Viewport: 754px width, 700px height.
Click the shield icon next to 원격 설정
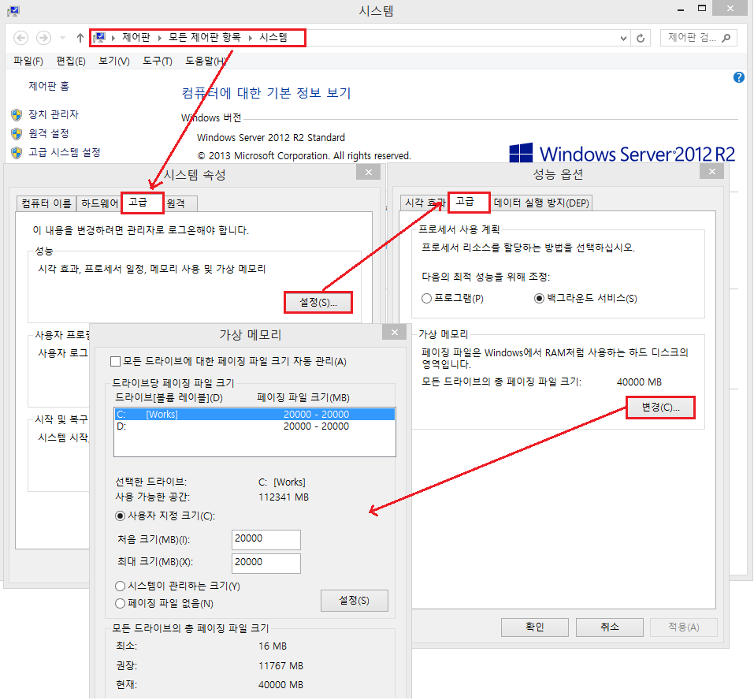tap(17, 134)
